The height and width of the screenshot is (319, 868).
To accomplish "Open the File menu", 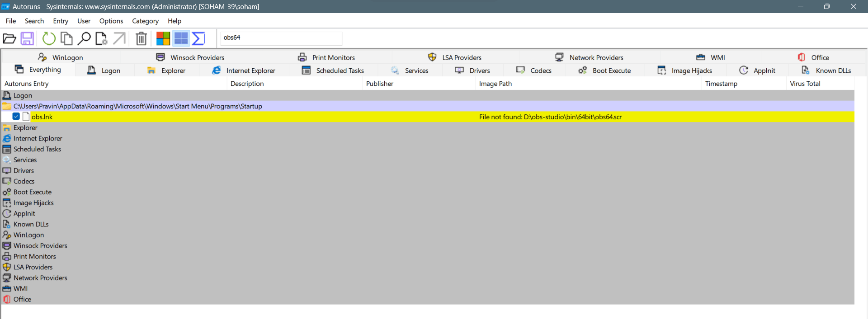I will [11, 21].
